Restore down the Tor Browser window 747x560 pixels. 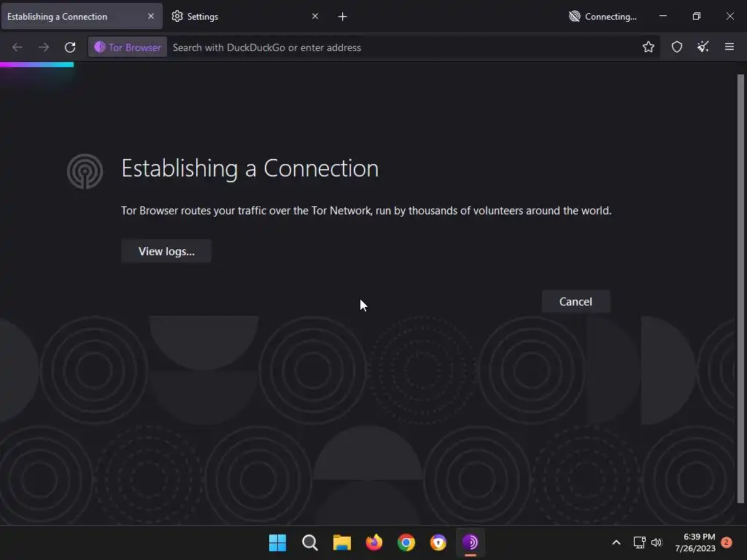coord(697,16)
